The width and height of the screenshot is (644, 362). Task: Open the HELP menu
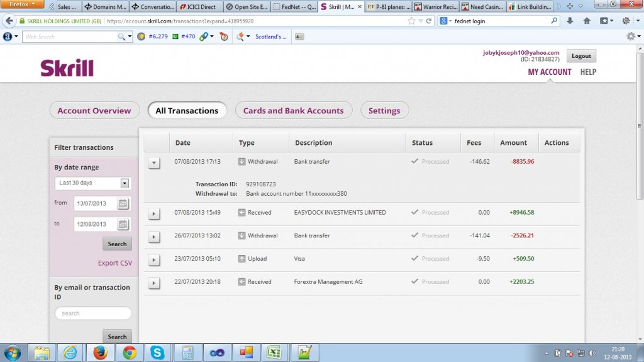(x=588, y=72)
